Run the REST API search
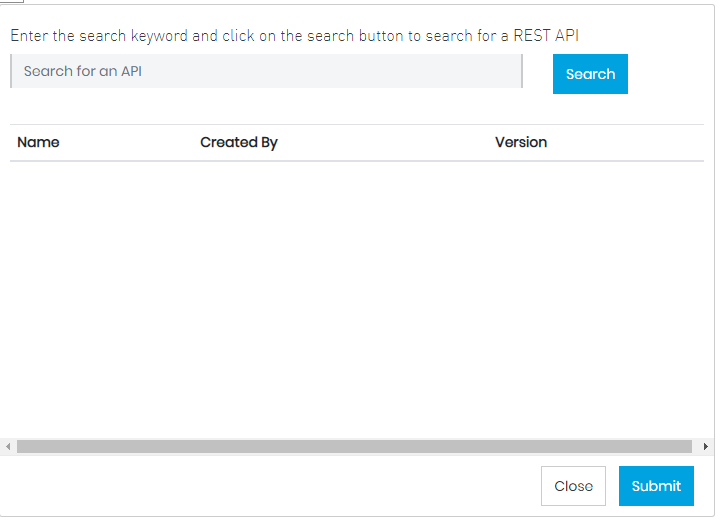725x522 pixels. [590, 74]
